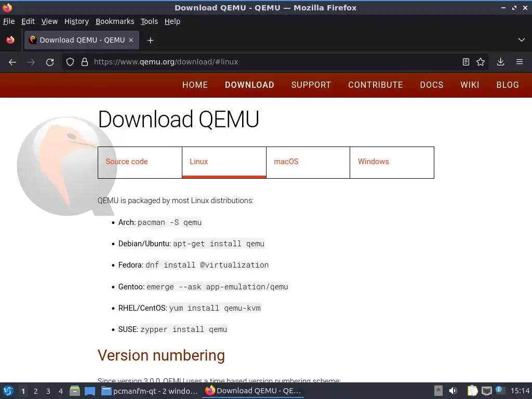Open the WIKI navigation link

pyautogui.click(x=470, y=85)
